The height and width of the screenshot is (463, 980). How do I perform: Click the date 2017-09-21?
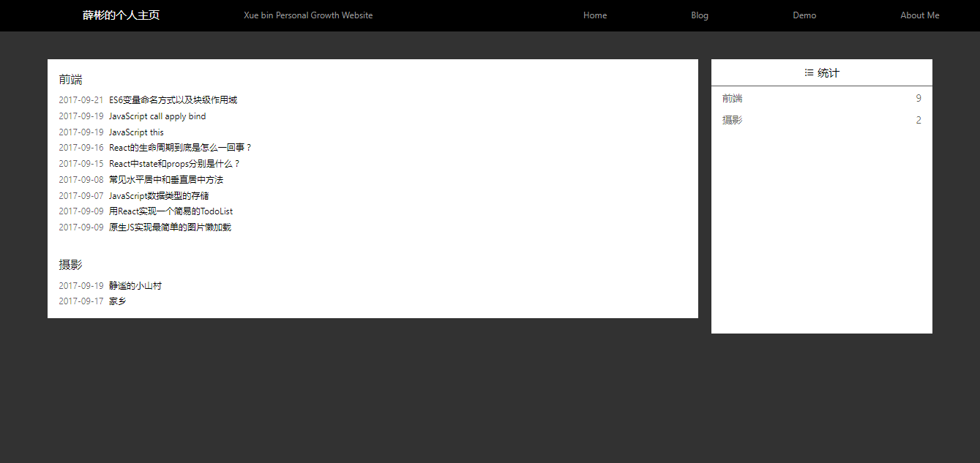[x=81, y=100]
